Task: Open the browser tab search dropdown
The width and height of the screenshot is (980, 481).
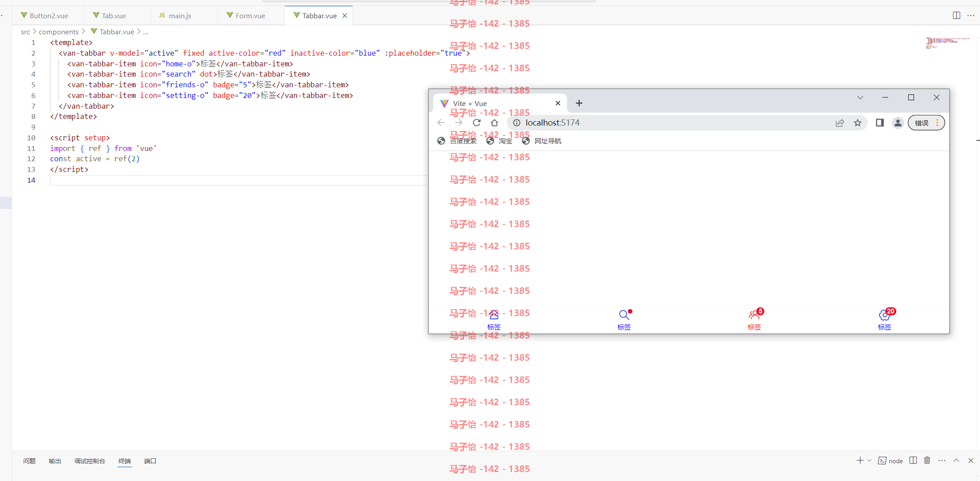Action: 860,98
